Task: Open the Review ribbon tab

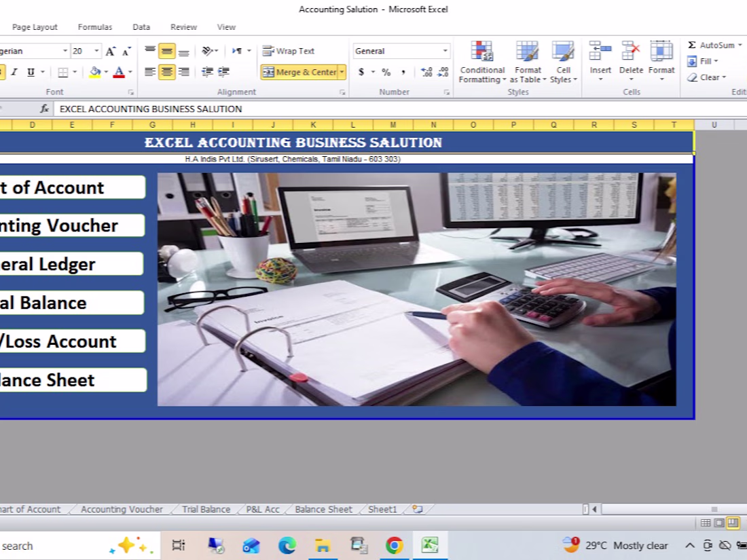Action: click(183, 27)
